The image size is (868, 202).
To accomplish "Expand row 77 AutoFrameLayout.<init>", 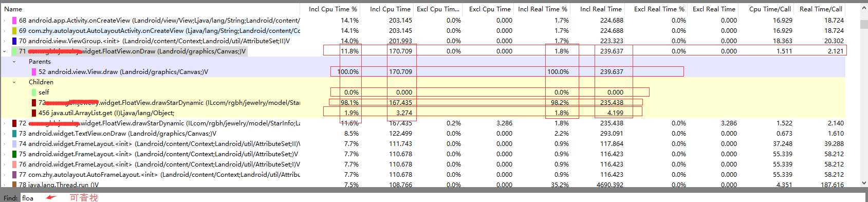I will pos(5,175).
